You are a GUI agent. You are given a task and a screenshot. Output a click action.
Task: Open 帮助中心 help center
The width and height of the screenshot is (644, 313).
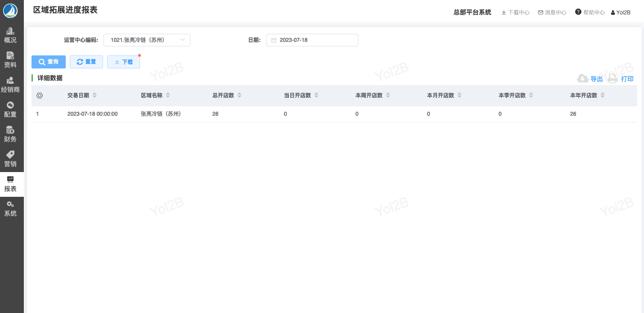tap(590, 13)
